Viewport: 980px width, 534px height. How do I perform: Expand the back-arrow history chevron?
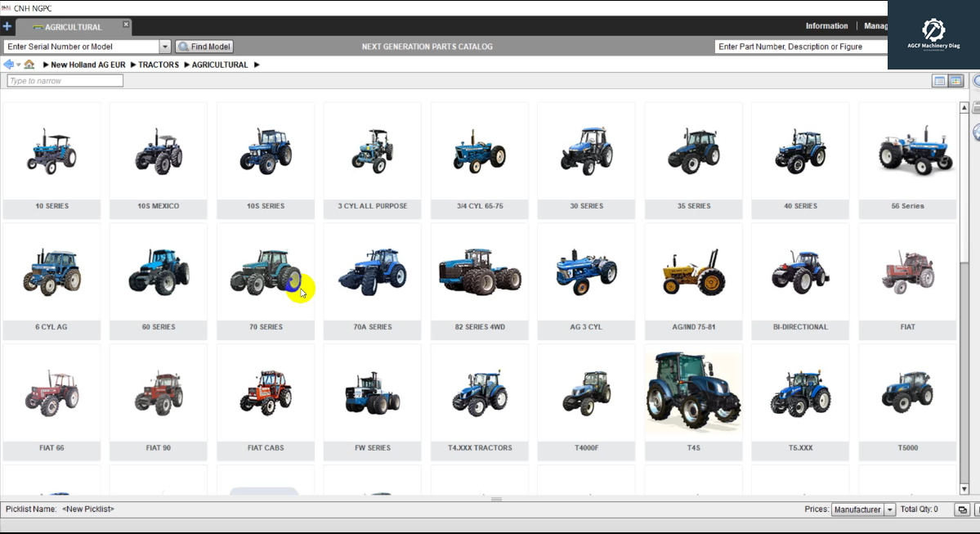tap(17, 65)
